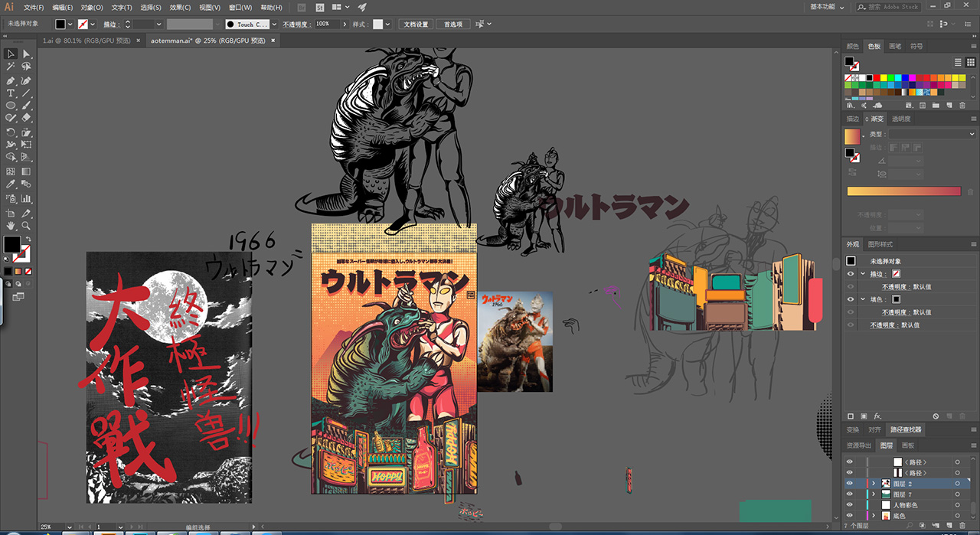Click the toolbox Fill color box
Screen dimensions: 980x535
pyautogui.click(x=11, y=244)
